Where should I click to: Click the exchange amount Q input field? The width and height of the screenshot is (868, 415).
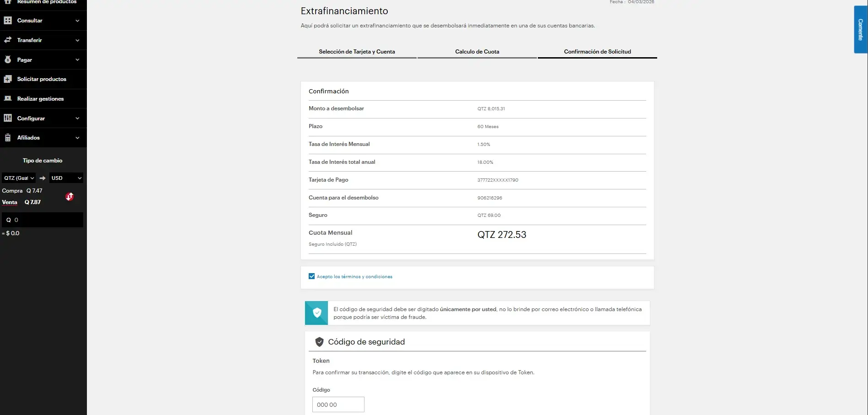coord(46,220)
